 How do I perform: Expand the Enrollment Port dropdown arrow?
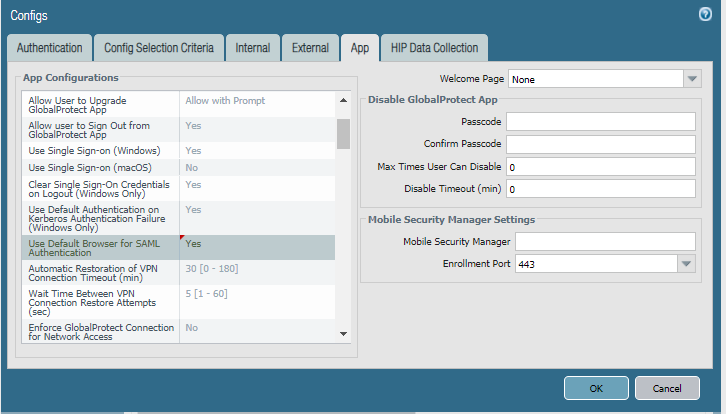tap(686, 263)
